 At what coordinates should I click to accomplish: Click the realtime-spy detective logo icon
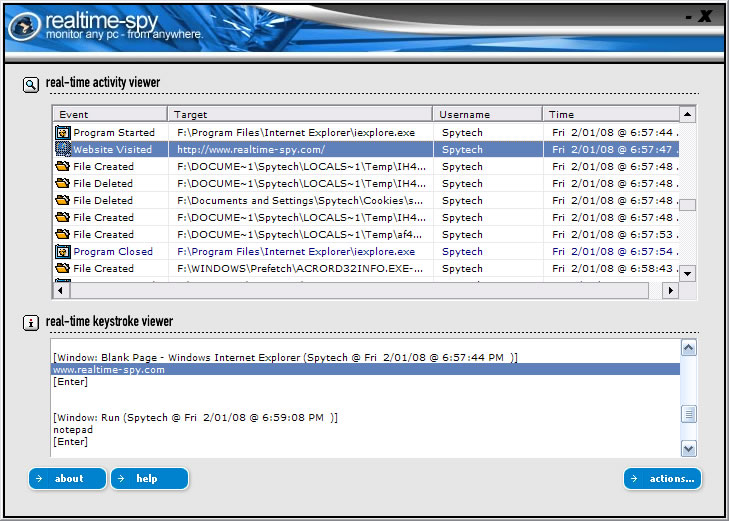pos(24,26)
